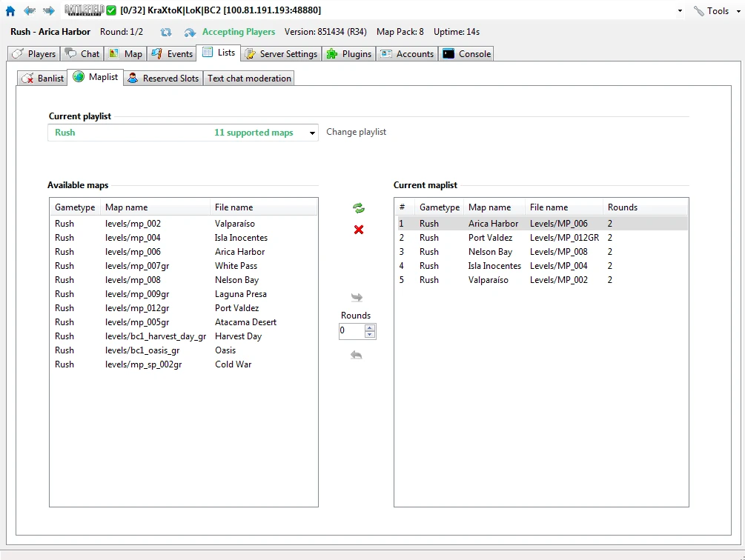Click the remove-from-maplist left arrow icon
The width and height of the screenshot is (745, 560).
(x=357, y=356)
